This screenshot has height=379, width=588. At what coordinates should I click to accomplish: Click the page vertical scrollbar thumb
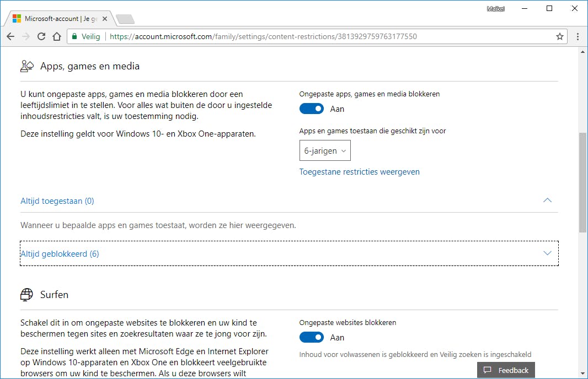582,182
